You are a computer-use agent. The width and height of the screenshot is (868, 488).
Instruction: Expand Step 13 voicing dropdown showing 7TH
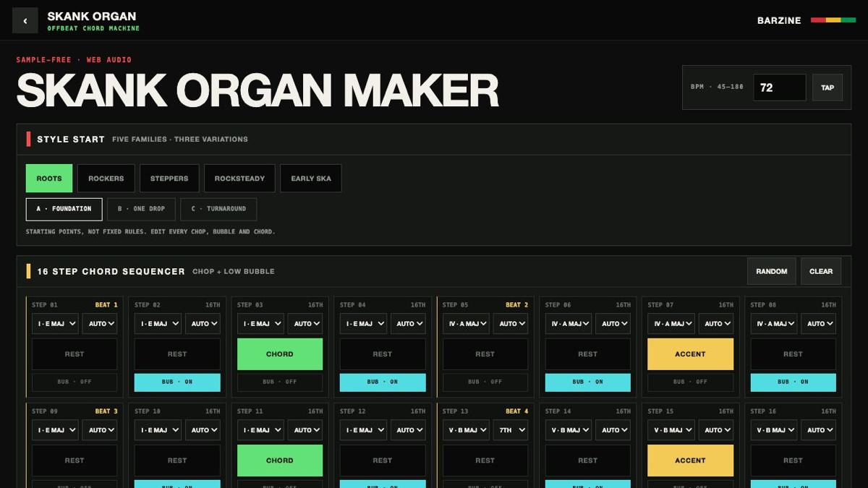coord(511,430)
